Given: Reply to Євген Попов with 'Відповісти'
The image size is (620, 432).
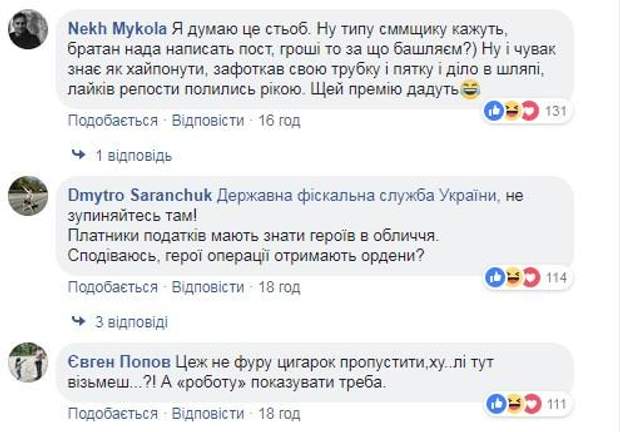Looking at the screenshot, I should 208,413.
